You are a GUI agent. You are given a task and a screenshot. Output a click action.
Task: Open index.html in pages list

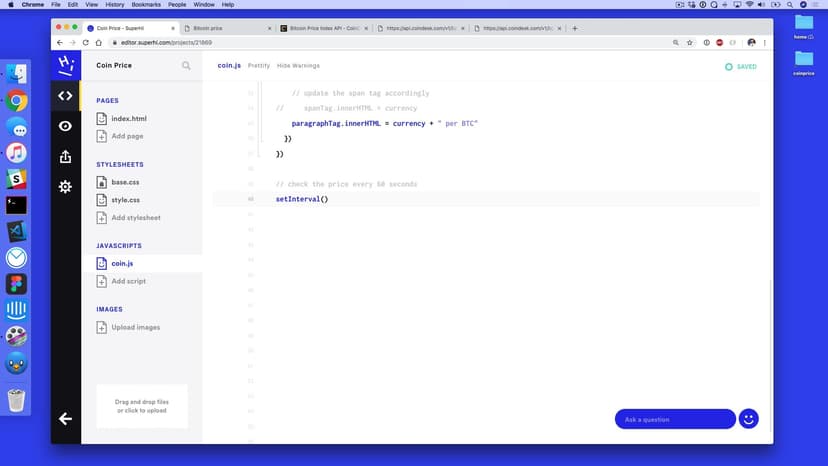pyautogui.click(x=128, y=118)
